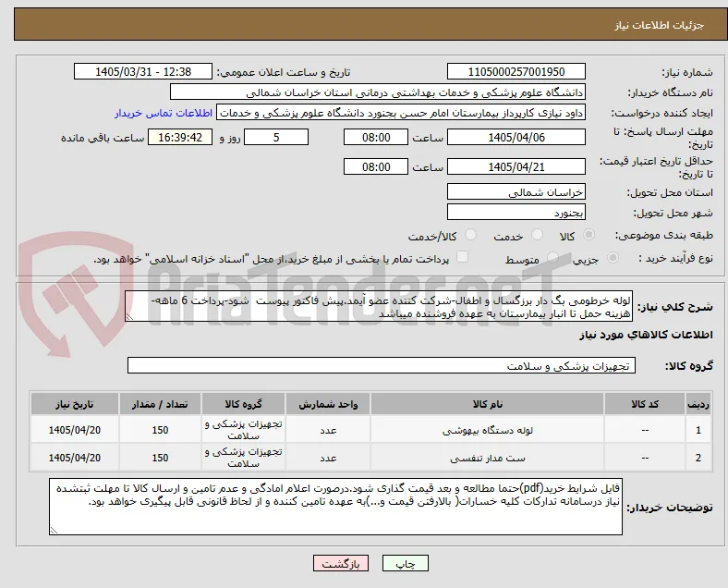Click the announcement date field 1405/03/31 - 12:38
The height and width of the screenshot is (588, 728).
(143, 72)
